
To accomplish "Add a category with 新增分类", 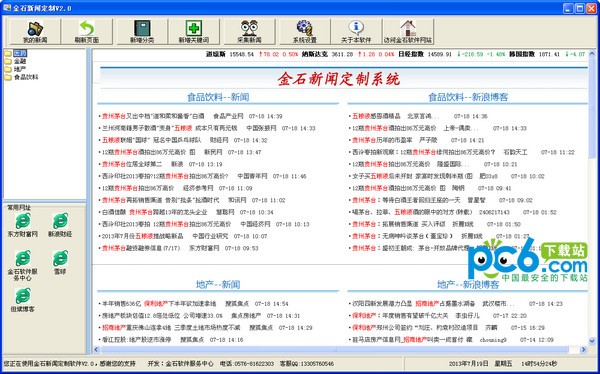I will point(142,31).
